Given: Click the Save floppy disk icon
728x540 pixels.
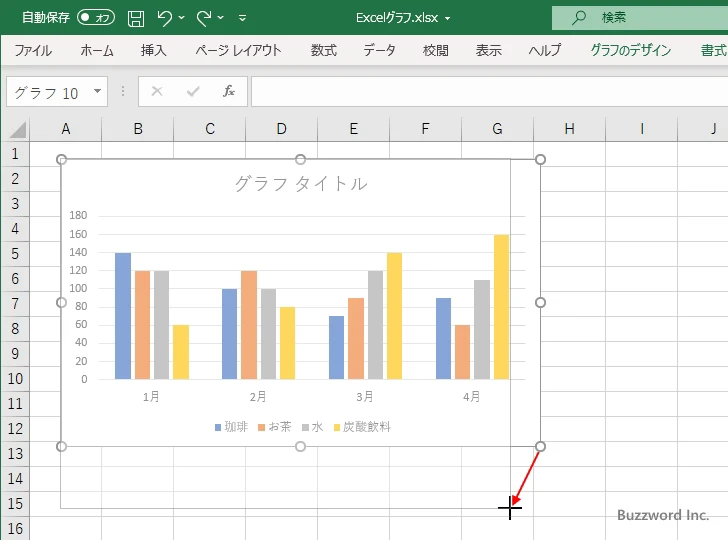Looking at the screenshot, I should (136, 18).
